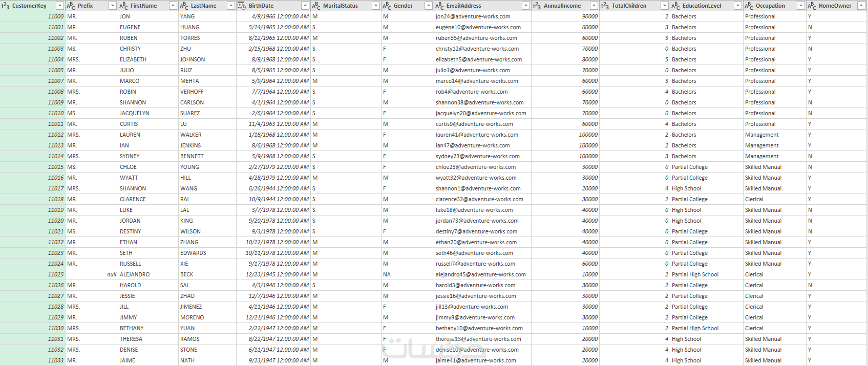Click the null Prefix cell for ALEJANDRO
868x366 pixels.
tap(92, 274)
